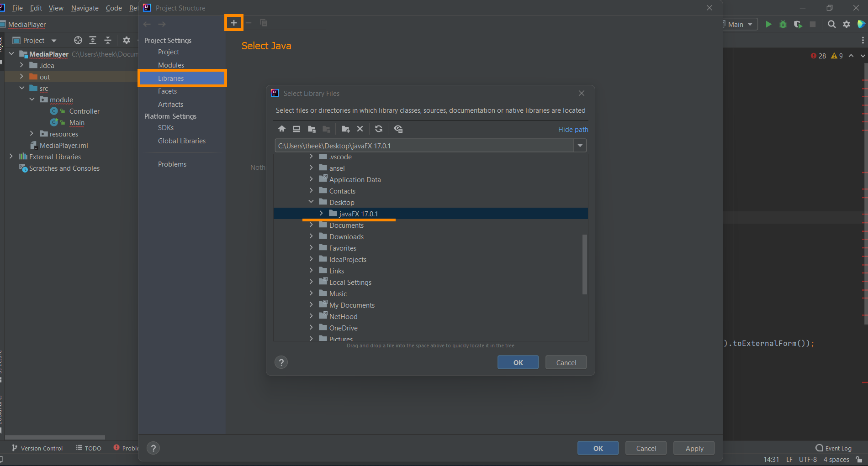Open the Edit menu
This screenshot has width=868, height=466.
pos(36,8)
